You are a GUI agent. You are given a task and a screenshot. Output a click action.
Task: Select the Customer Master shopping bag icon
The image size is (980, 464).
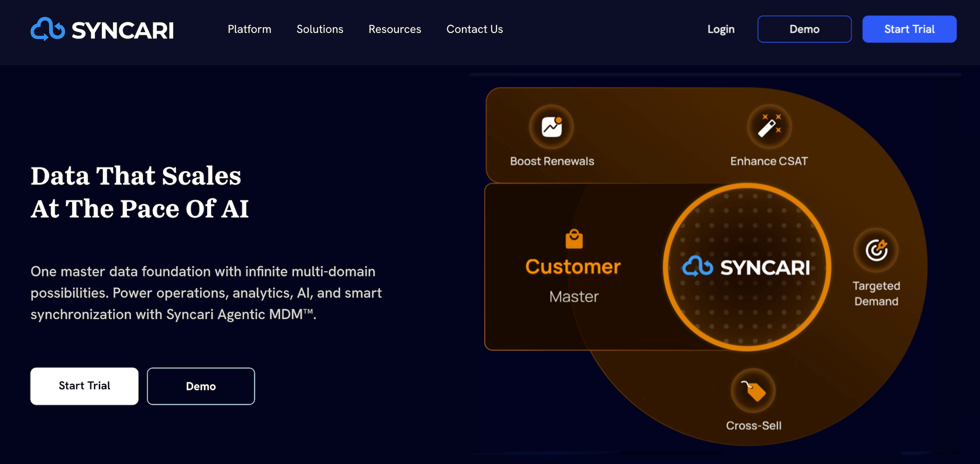[x=573, y=239]
